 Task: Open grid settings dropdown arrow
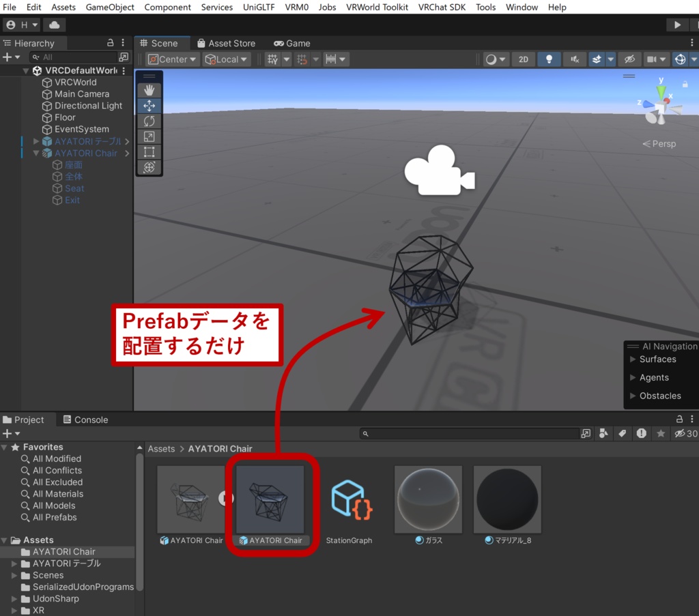pos(287,59)
